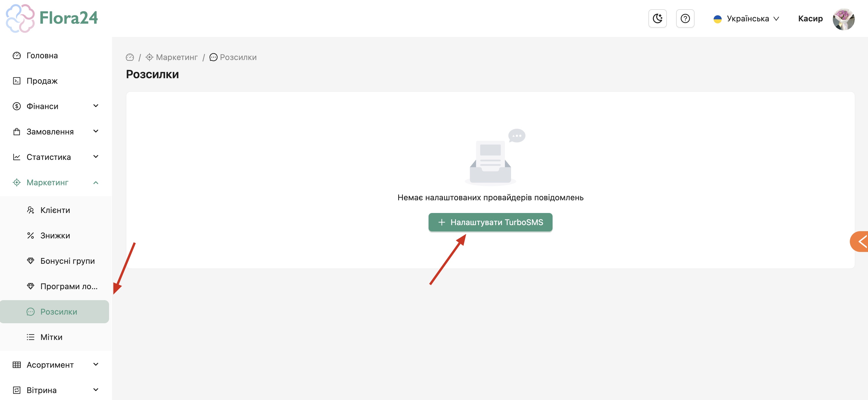The height and width of the screenshot is (400, 868).
Task: Click the Продаж terminal icon
Action: (x=16, y=81)
